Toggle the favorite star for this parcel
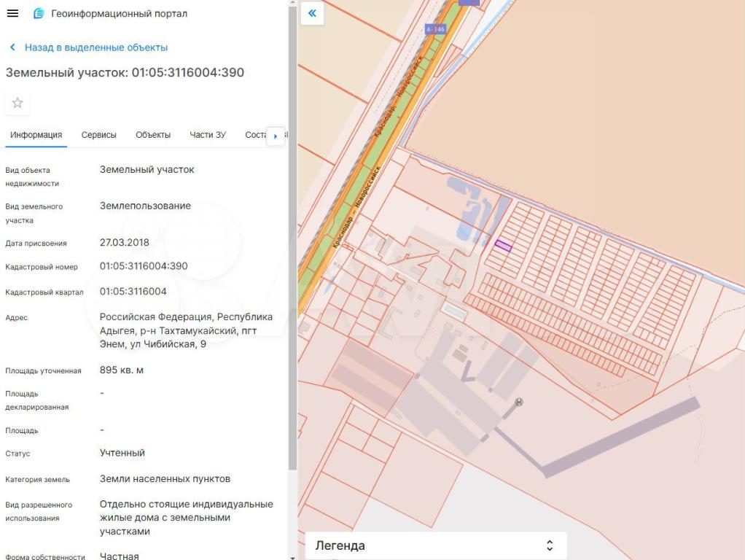This screenshot has width=745, height=560. [17, 103]
